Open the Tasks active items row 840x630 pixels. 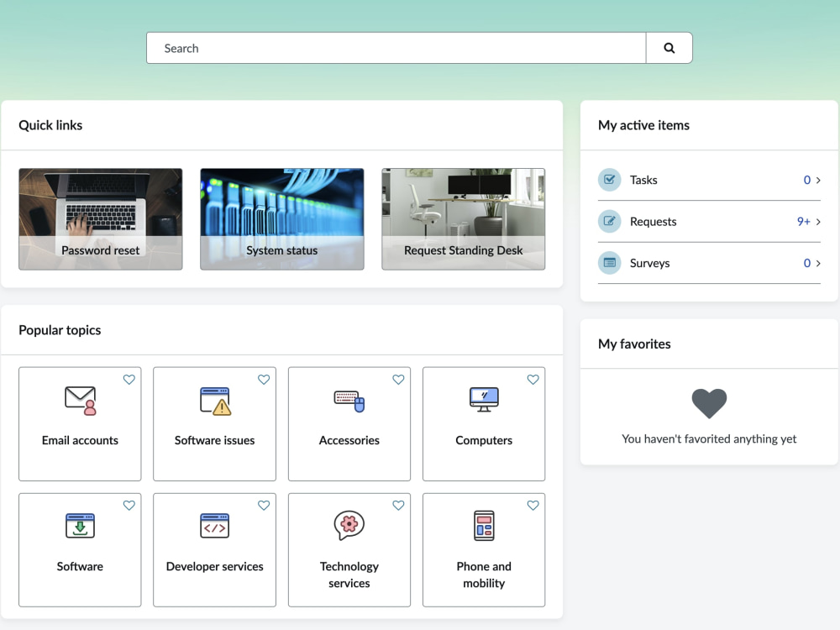point(709,180)
